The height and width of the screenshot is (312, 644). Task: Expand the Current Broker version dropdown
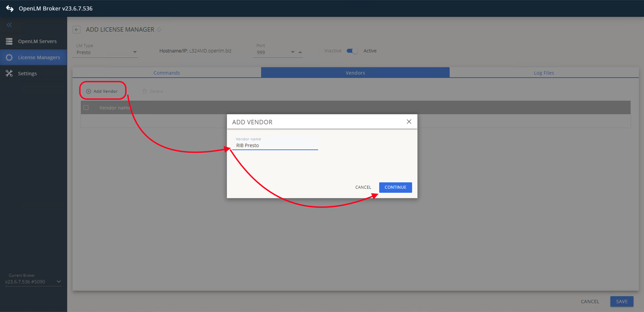coord(59,282)
